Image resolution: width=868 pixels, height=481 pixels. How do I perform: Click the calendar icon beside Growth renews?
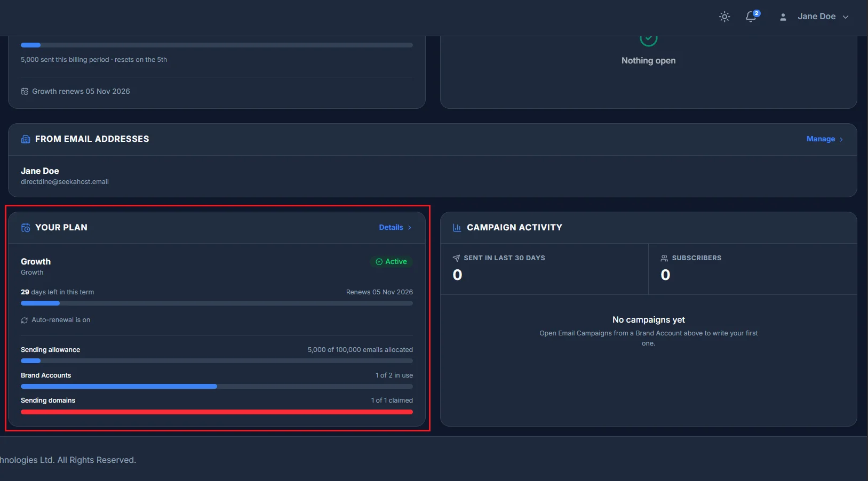click(x=25, y=92)
